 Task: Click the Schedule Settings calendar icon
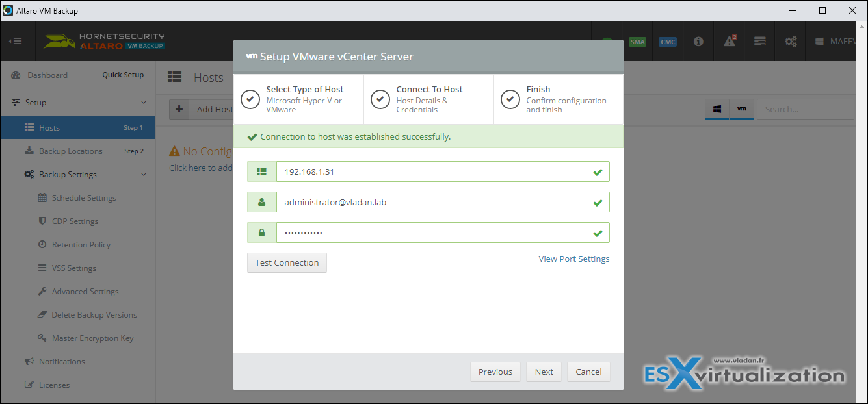coord(42,198)
